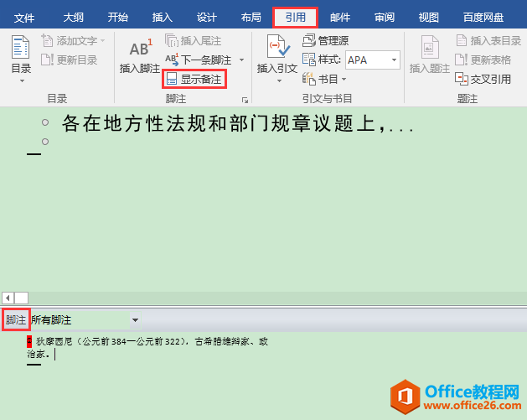Viewport: 527px width, 420px height.
Task: Click the 更新目录 button
Action: 70,60
